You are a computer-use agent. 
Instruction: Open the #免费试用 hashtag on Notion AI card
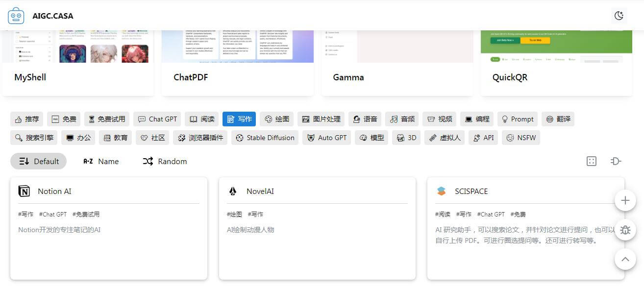(86, 215)
